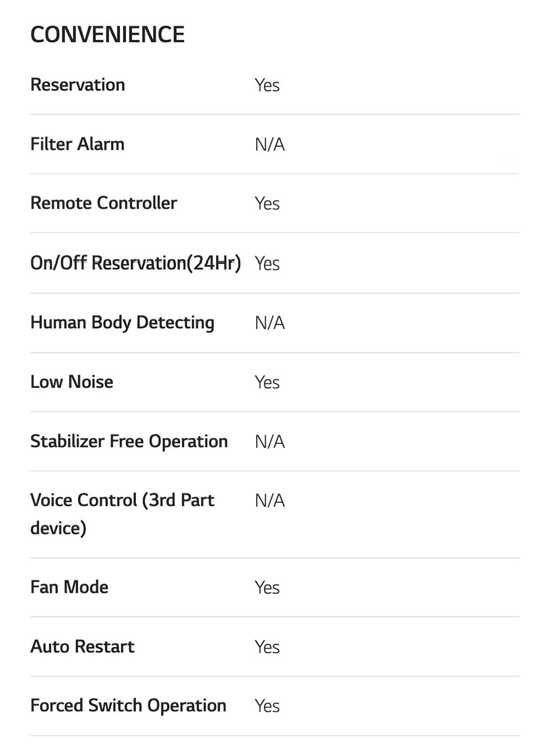Viewport: 551px width, 756px height.
Task: Click N/A value for Human Body Detecting
Action: point(269,323)
